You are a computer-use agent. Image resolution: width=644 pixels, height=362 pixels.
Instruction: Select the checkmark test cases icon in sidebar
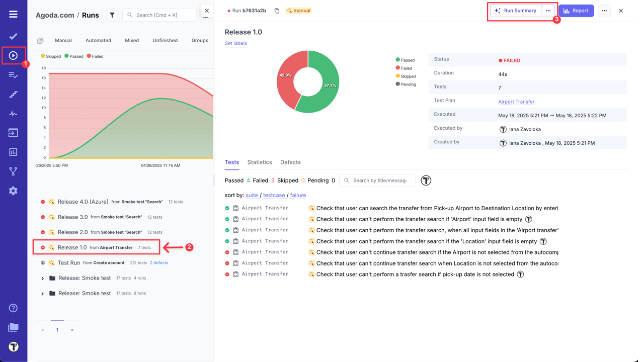(13, 36)
